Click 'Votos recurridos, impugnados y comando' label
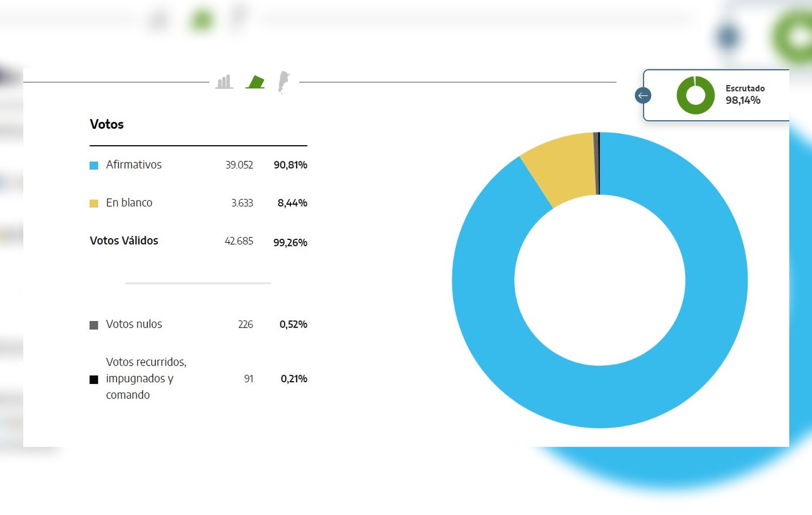This screenshot has width=812, height=515. tap(146, 378)
